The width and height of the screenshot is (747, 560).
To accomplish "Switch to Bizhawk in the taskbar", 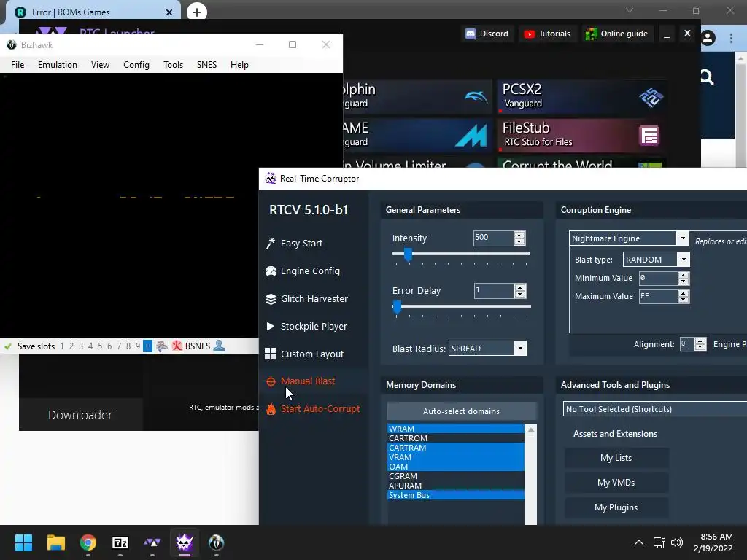I will [x=216, y=542].
